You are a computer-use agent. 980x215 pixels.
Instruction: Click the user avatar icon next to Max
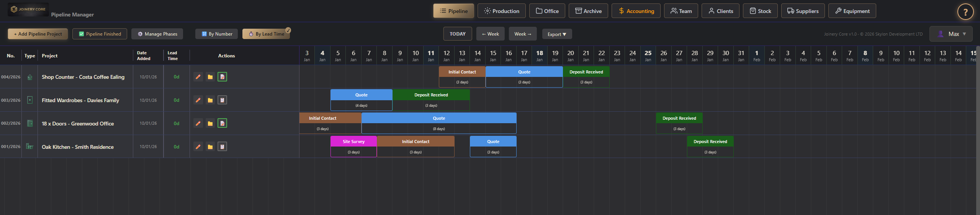(941, 34)
